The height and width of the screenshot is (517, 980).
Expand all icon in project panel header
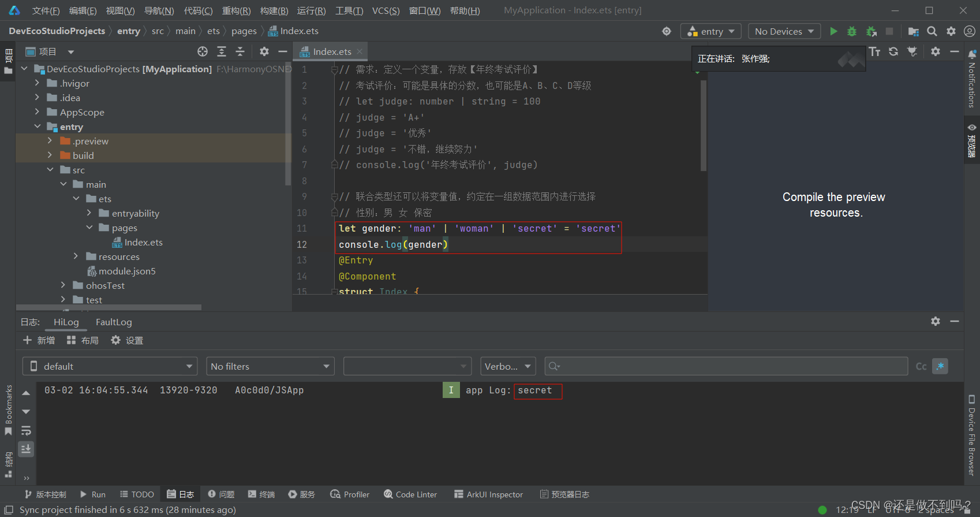[x=222, y=51]
